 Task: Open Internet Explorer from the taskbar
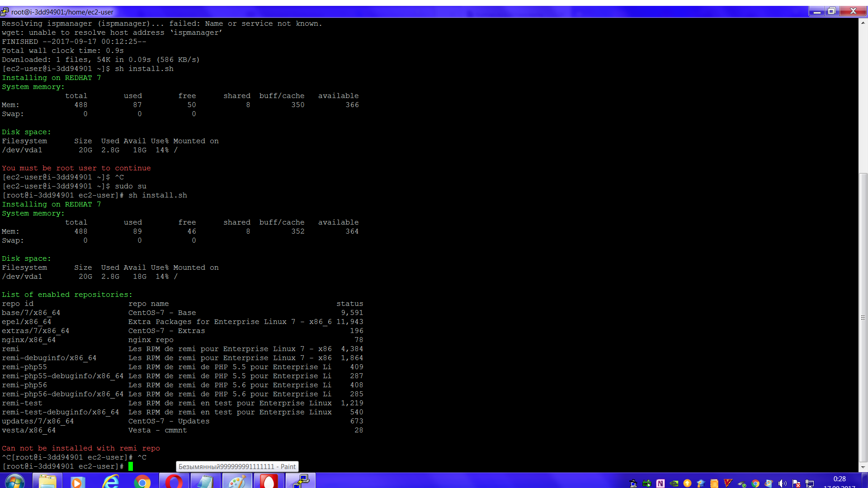[110, 482]
